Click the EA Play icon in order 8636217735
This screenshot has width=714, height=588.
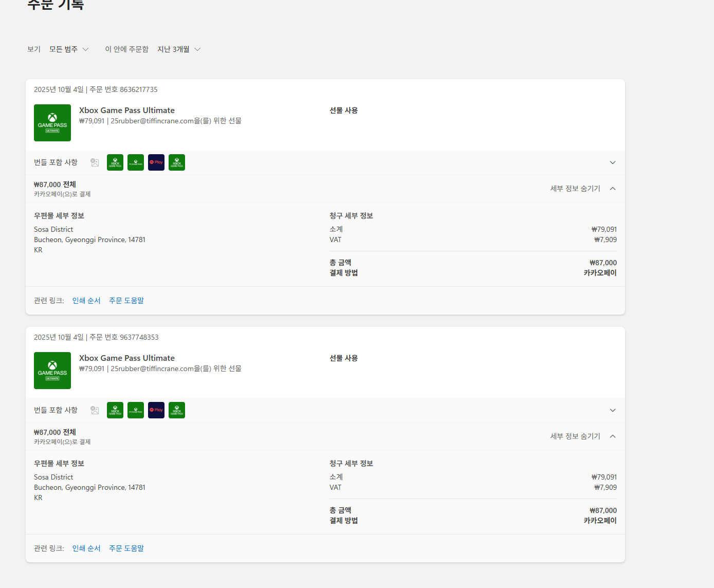pos(156,162)
